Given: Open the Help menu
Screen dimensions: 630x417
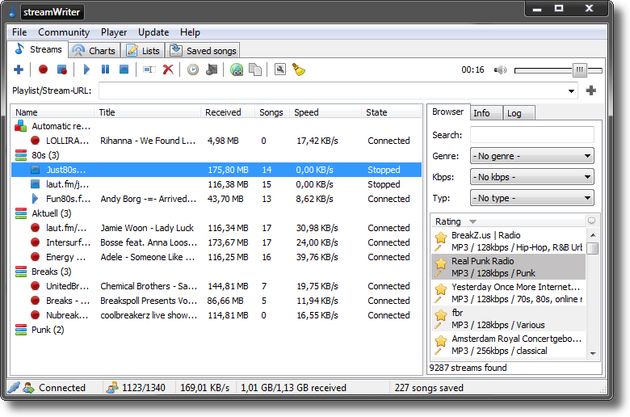Looking at the screenshot, I should tap(190, 32).
